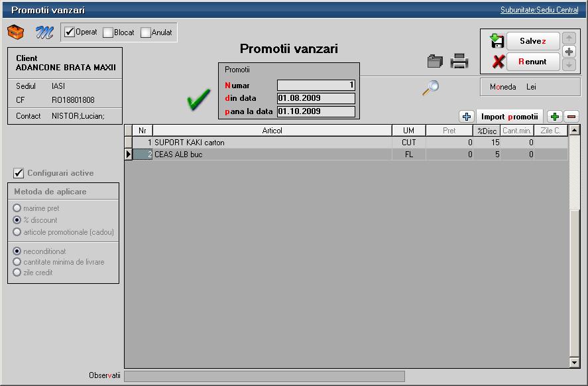Screen dimensions: 588x386
Task: Toggle the Operat checkbox
Action: tap(70, 32)
